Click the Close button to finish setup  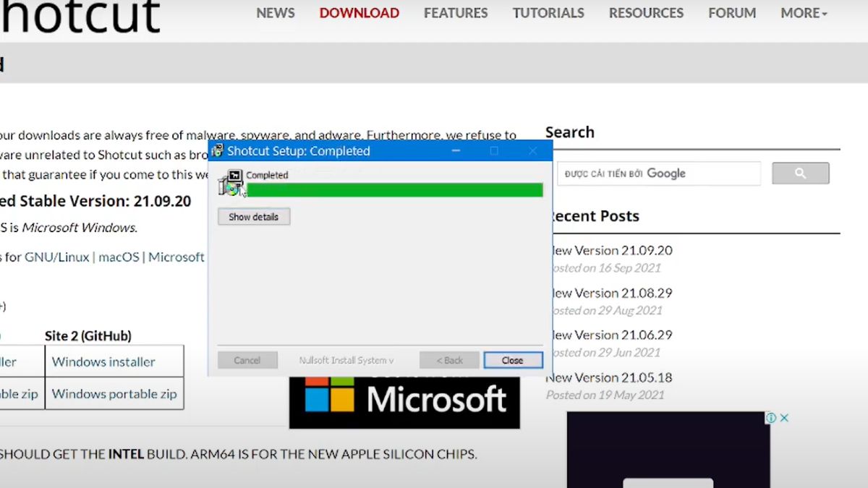tap(512, 360)
